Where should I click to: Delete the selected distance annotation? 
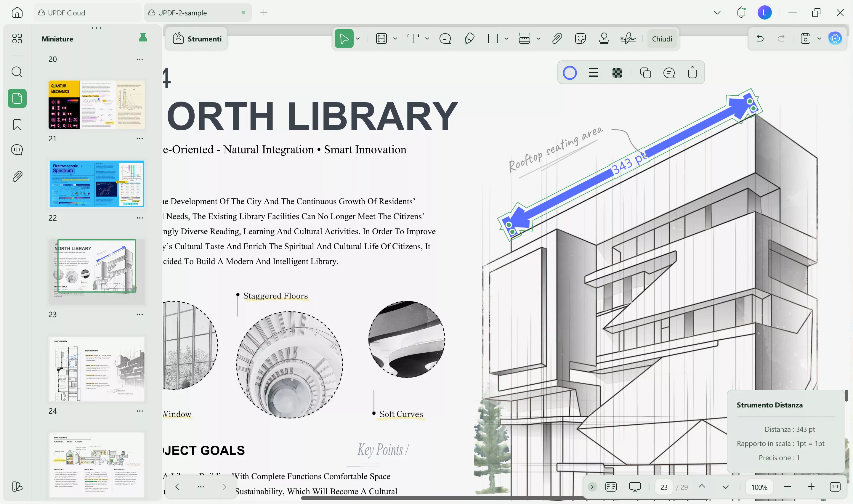pyautogui.click(x=692, y=73)
